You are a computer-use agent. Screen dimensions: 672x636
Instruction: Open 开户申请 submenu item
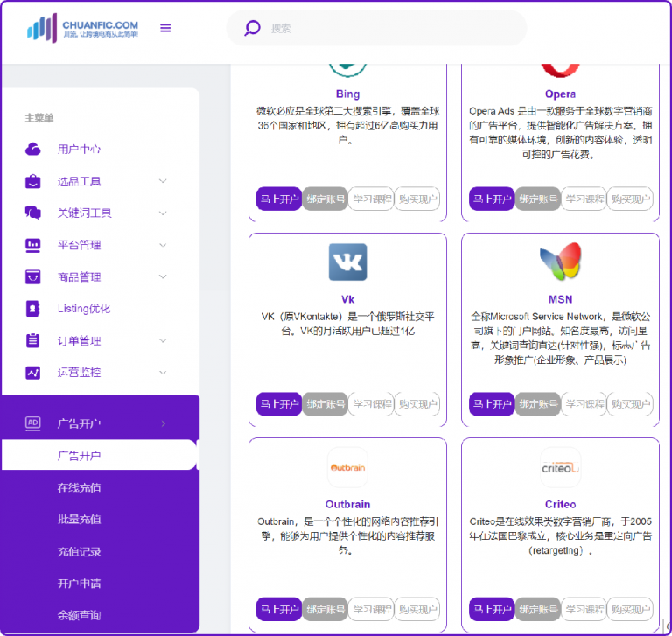[x=79, y=584]
